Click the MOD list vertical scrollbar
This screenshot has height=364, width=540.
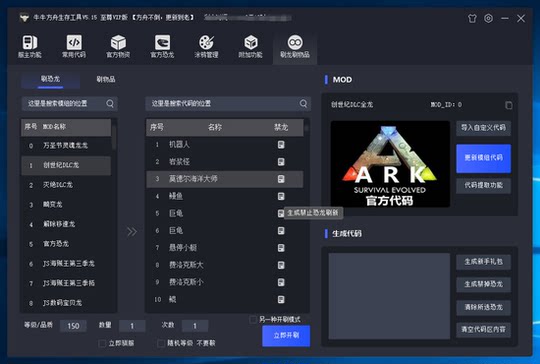pos(114,138)
